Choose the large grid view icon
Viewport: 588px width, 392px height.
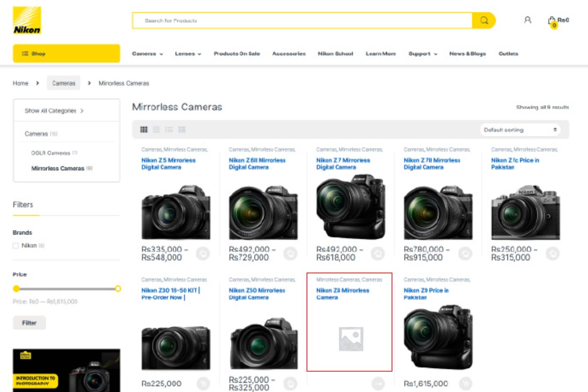point(183,129)
